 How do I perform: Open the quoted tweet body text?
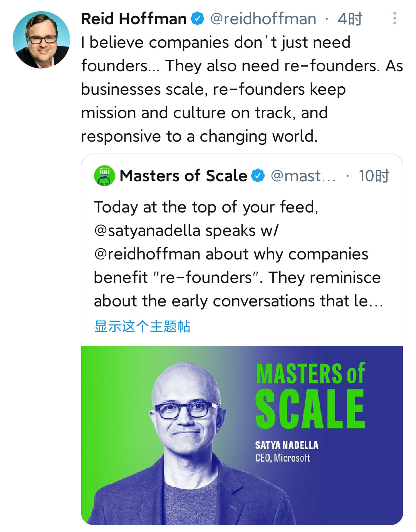239,254
